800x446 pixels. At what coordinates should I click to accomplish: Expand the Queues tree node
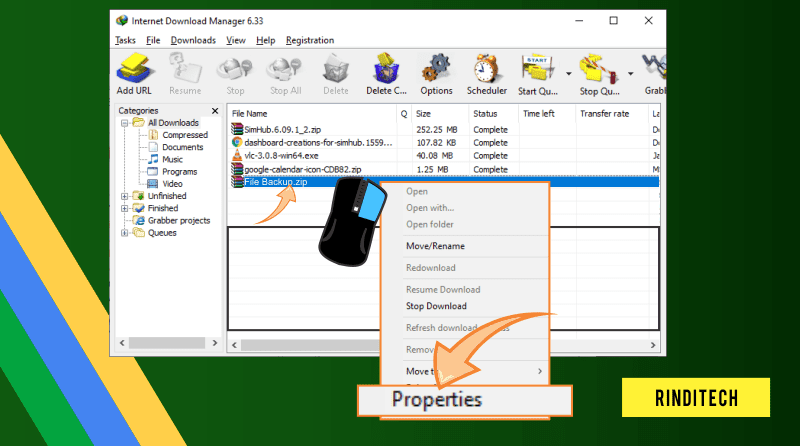[124, 233]
